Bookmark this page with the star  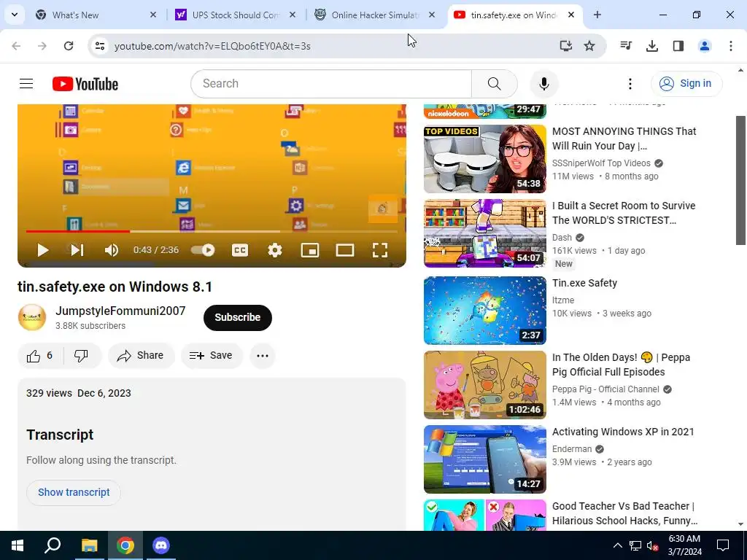(589, 46)
